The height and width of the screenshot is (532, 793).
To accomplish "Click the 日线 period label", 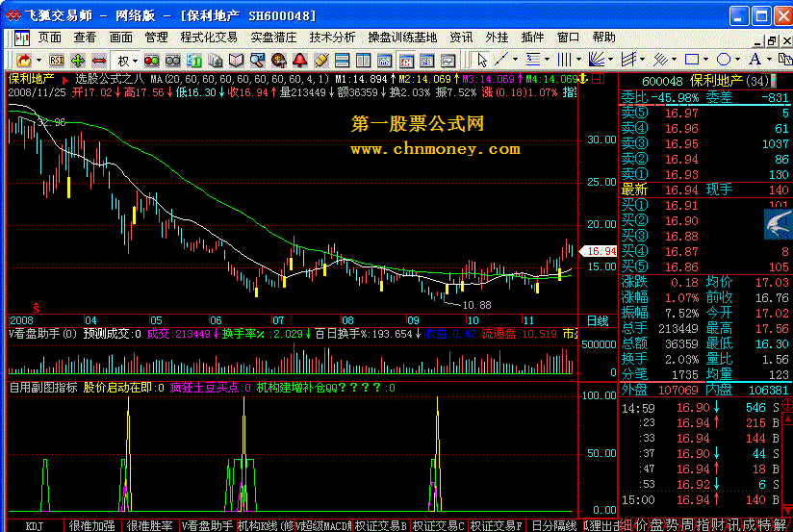I will (x=598, y=320).
